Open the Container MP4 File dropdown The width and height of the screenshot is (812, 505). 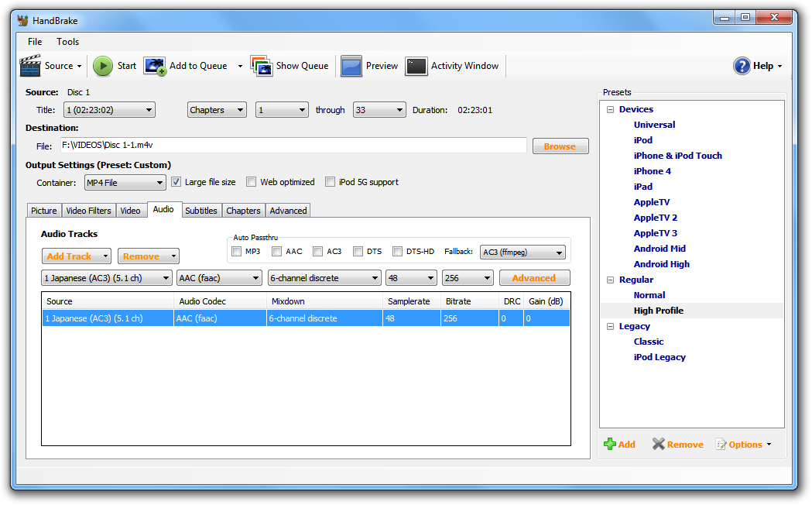(x=125, y=182)
